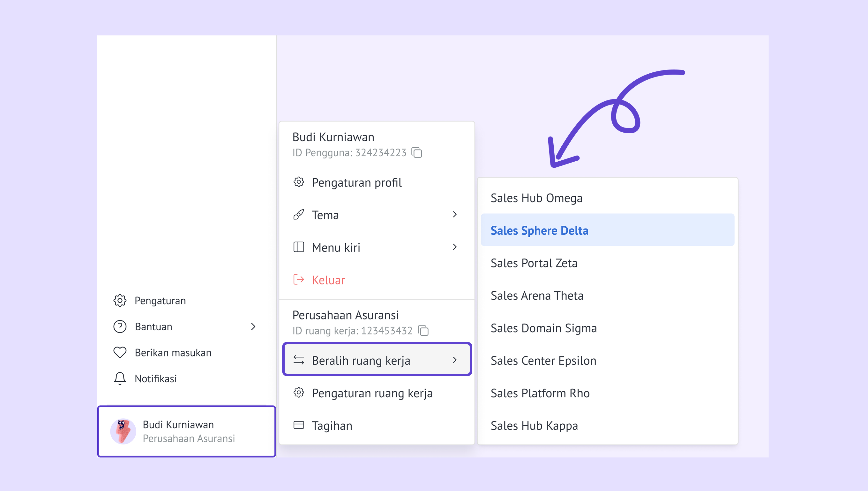
Task: Select the highlighted Sales Sphere Delta workspace
Action: (539, 231)
